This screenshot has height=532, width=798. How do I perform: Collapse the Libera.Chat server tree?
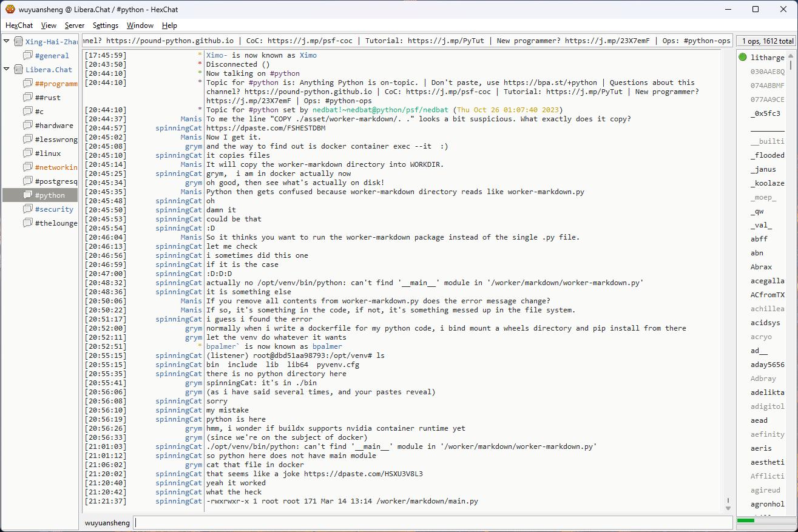7,70
